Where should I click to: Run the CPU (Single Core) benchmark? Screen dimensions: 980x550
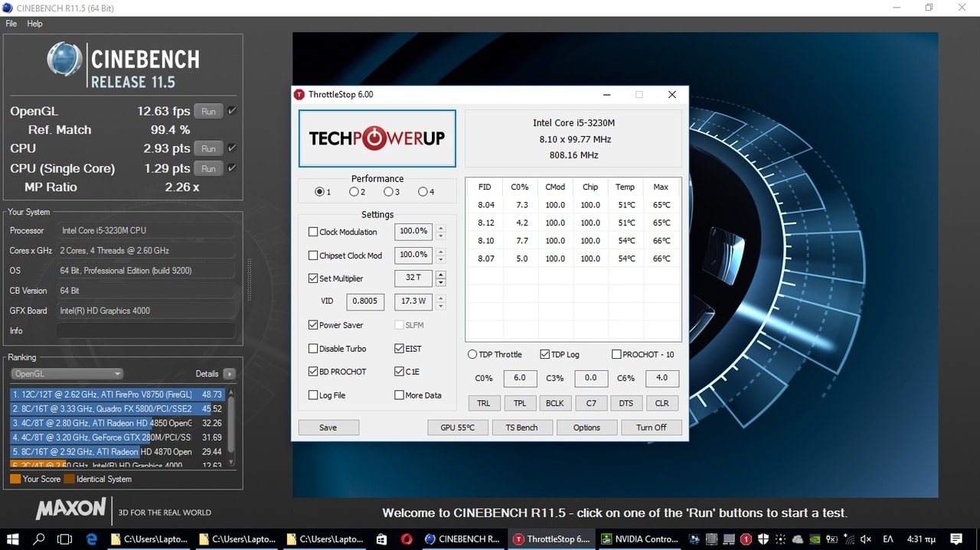[208, 168]
